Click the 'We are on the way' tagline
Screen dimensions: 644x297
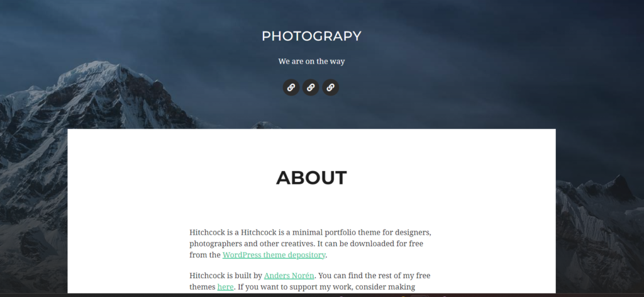coord(311,61)
